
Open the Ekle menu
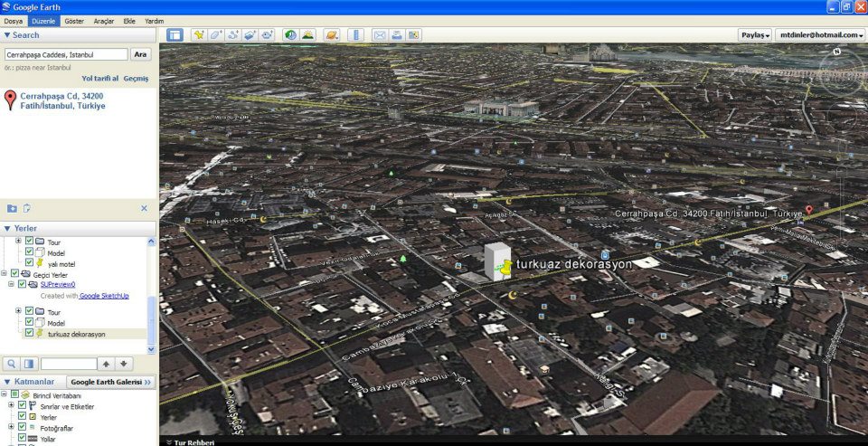[129, 21]
